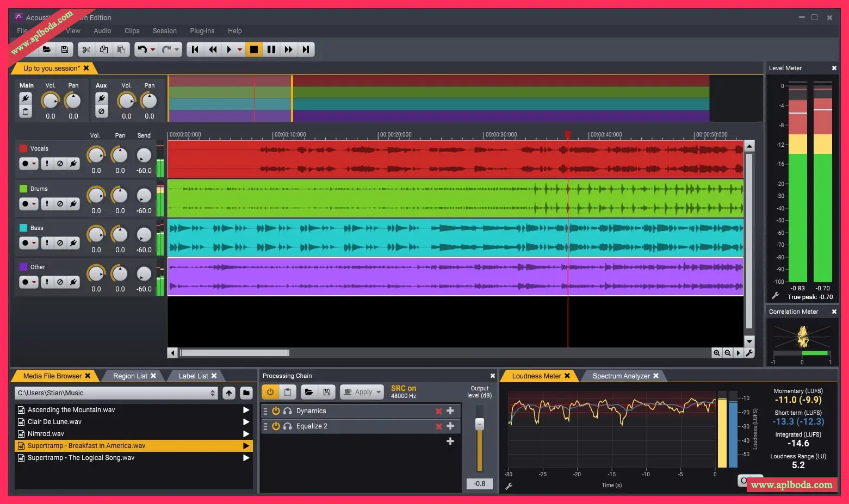
Task: Open the Level Meter wrench settings
Action: [776, 296]
